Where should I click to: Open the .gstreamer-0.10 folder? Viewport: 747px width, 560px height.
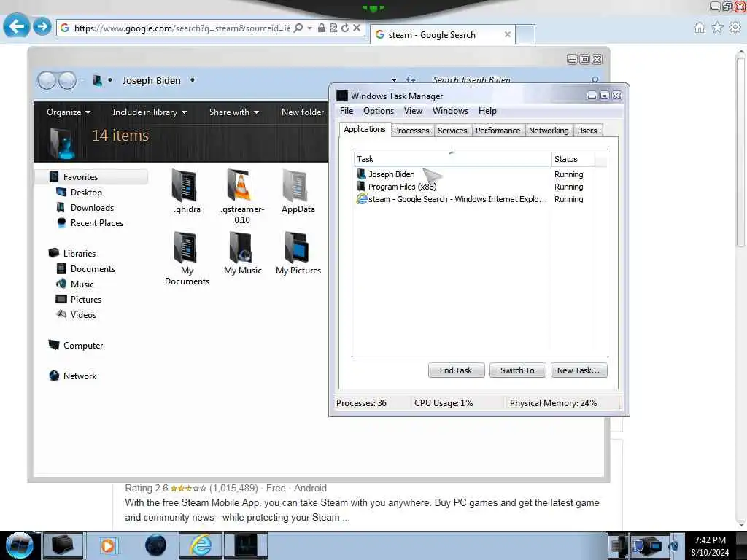click(241, 197)
